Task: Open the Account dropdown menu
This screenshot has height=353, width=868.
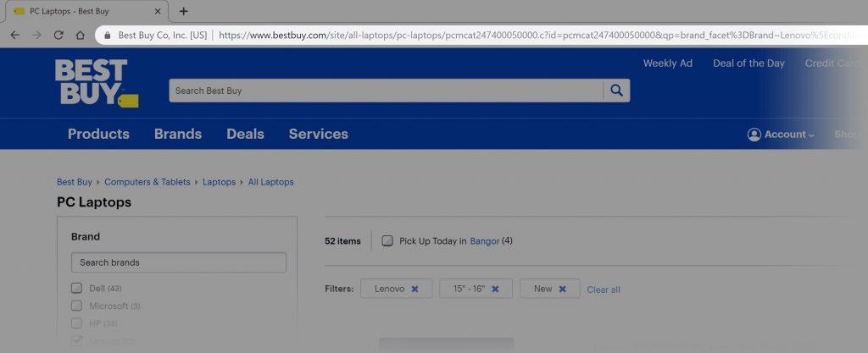Action: (781, 135)
